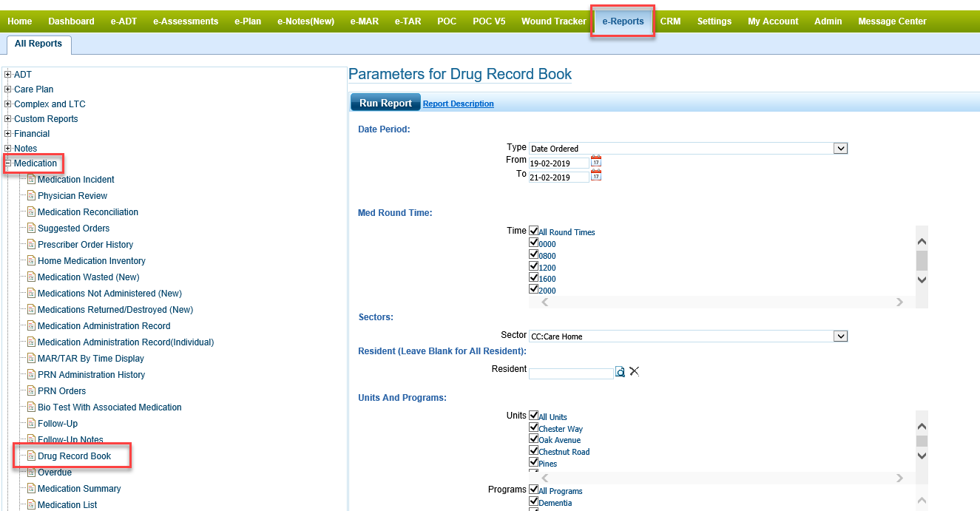Screen dimensions: 980x511
Task: Open the PRN Orders report
Action: [62, 390]
